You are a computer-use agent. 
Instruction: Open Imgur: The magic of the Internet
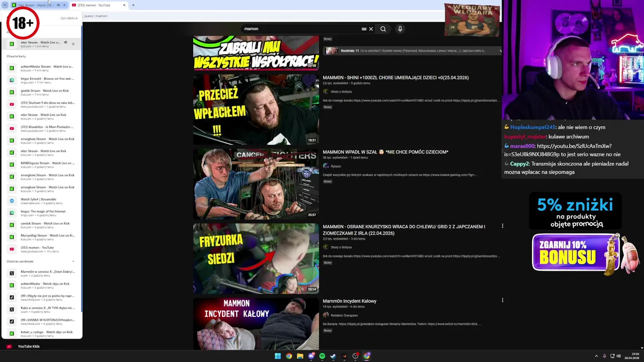pos(42,213)
